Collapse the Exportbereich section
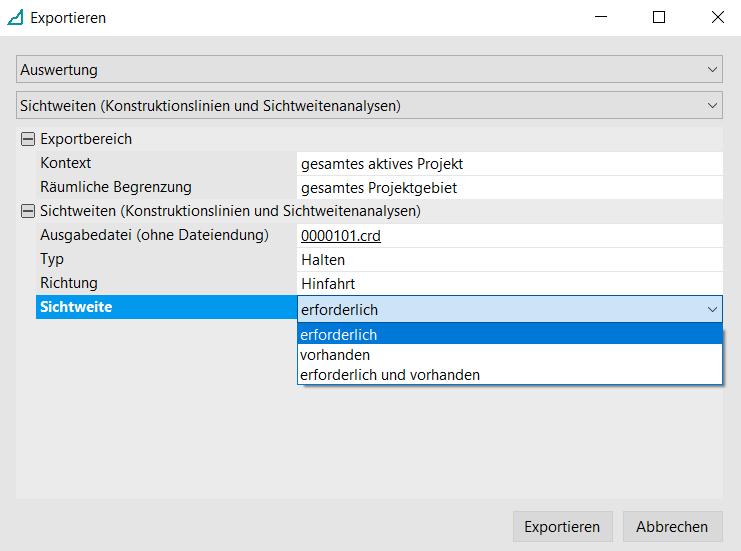741x551 pixels. [x=28, y=139]
